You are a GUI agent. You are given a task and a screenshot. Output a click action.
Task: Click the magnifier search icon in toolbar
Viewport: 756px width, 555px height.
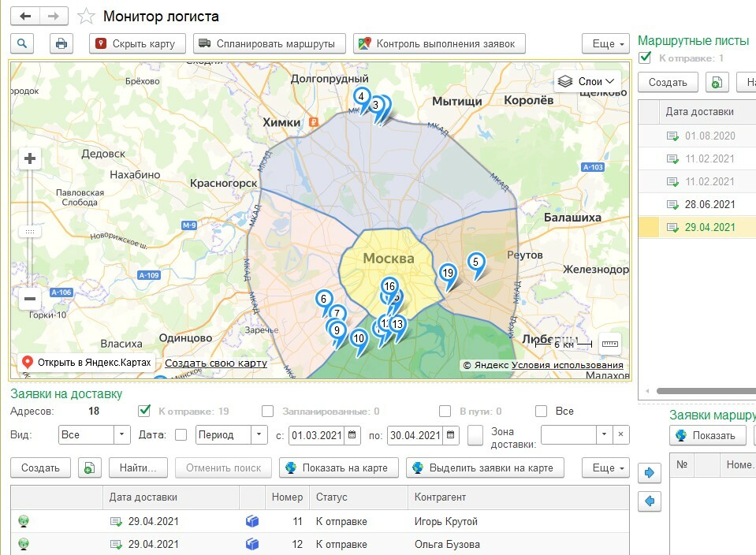(x=22, y=43)
